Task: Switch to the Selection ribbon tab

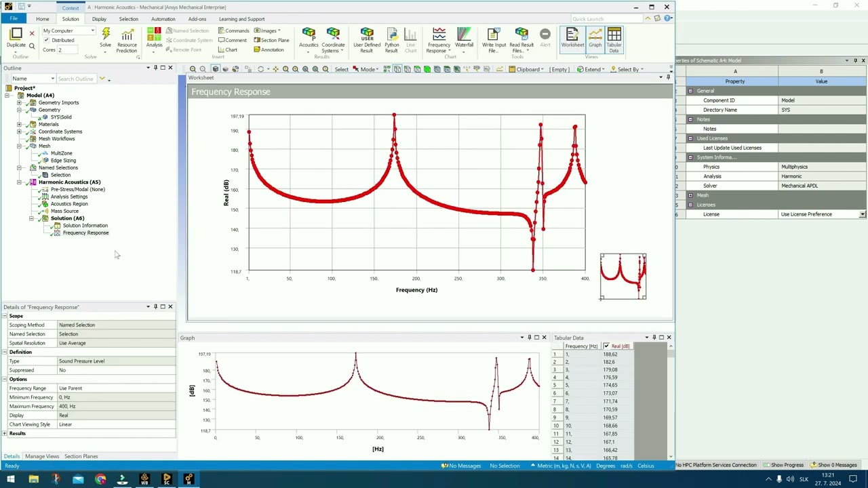Action: (128, 19)
